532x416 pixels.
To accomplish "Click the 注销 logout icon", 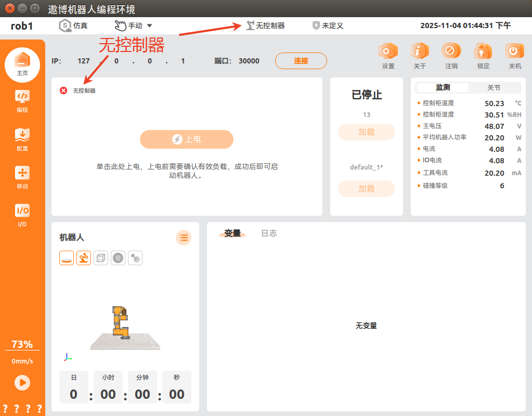I will [x=451, y=52].
